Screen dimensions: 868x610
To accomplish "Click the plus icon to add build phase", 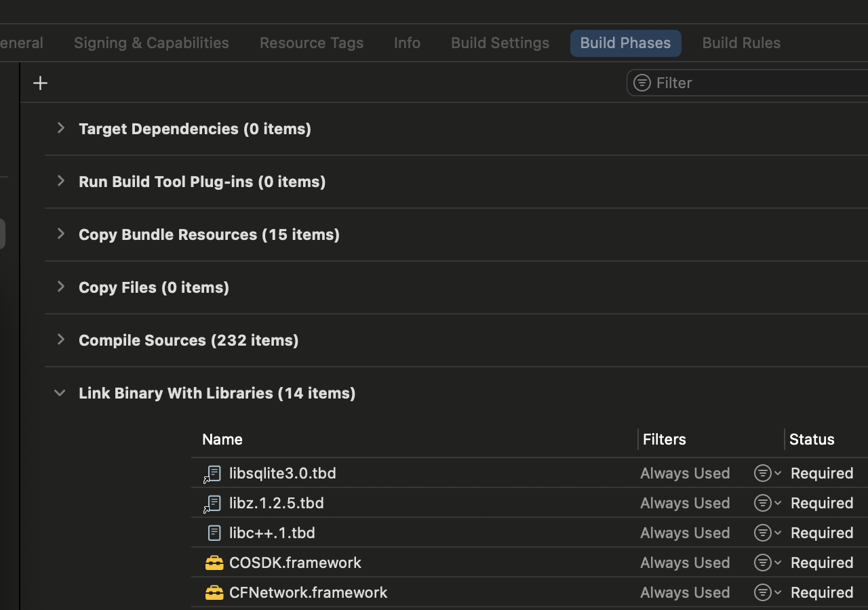I will tap(40, 83).
